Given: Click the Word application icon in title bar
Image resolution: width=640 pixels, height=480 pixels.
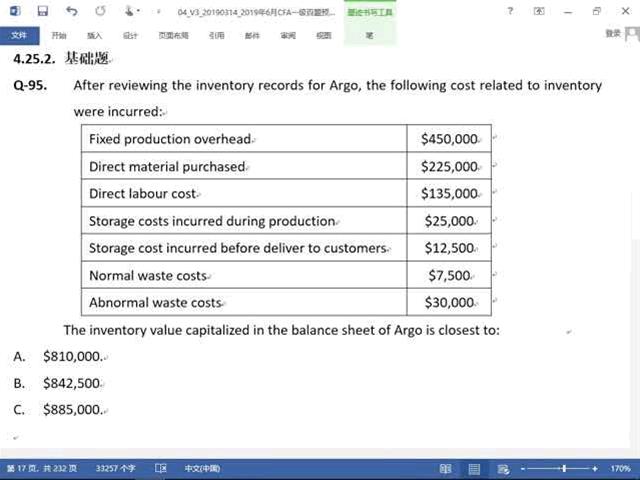Looking at the screenshot, I should click(x=15, y=11).
